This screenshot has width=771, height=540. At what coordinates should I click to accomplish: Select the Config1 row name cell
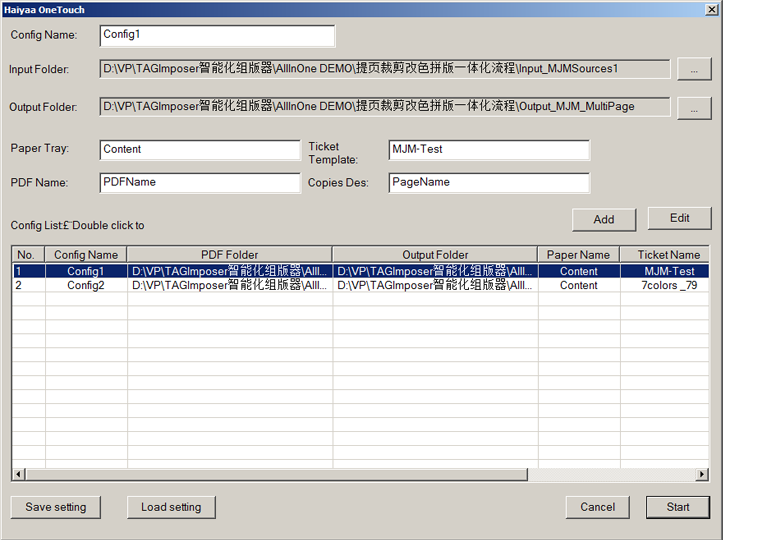86,271
